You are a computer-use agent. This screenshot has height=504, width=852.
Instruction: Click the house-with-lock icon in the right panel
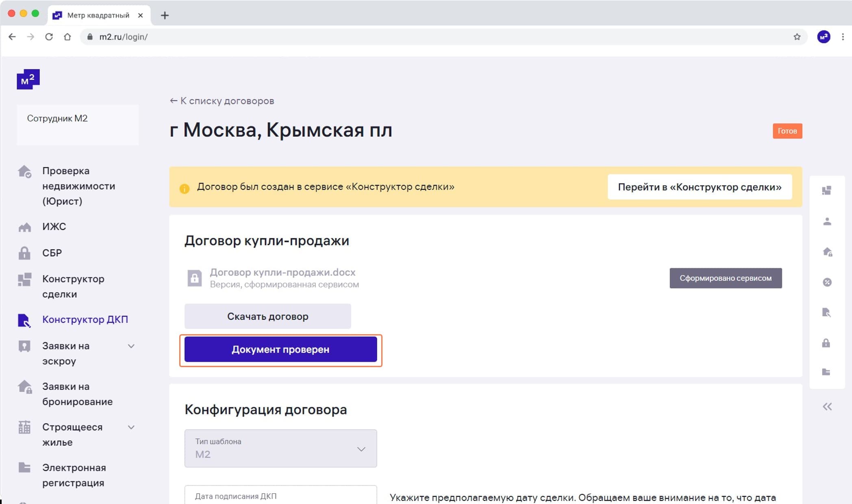pyautogui.click(x=827, y=252)
